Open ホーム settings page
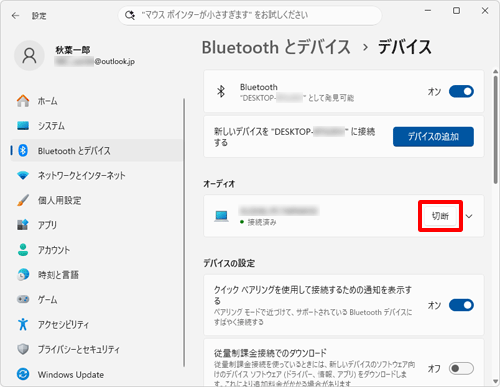This screenshot has height=387, width=500. (97, 101)
